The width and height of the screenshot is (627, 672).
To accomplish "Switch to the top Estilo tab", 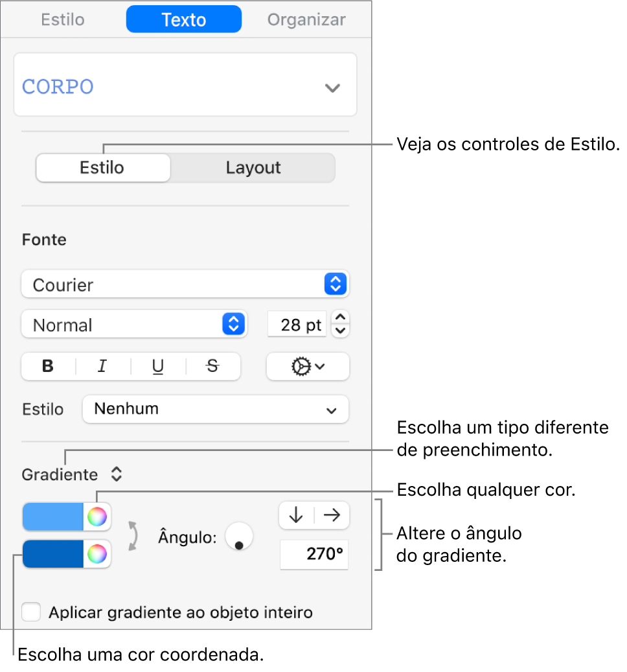I will [x=63, y=19].
